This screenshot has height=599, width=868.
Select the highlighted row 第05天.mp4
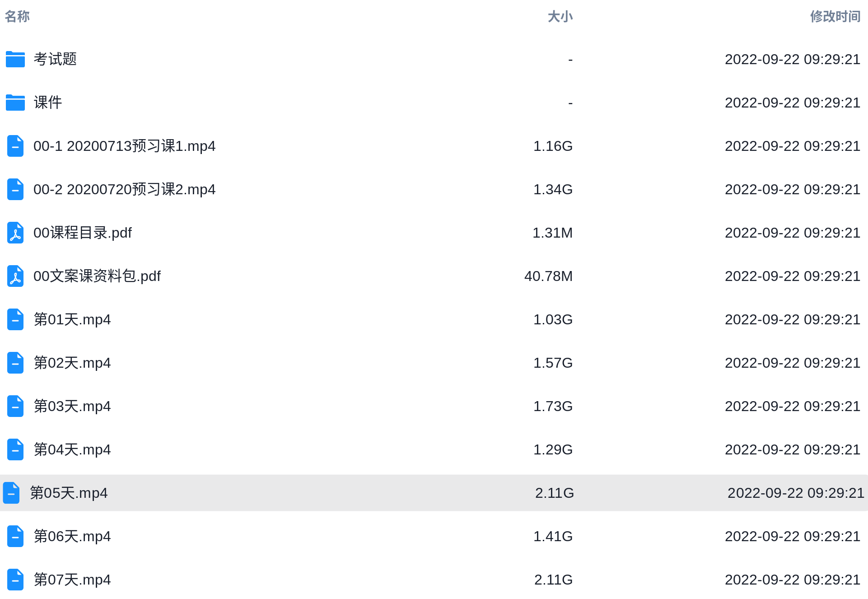tap(434, 493)
